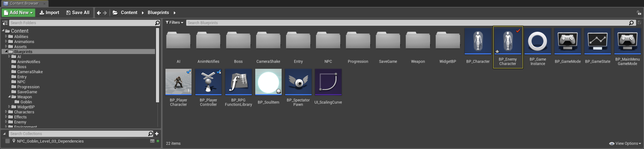644x149 pixels.
Task: Click the Import button
Action: (x=49, y=13)
